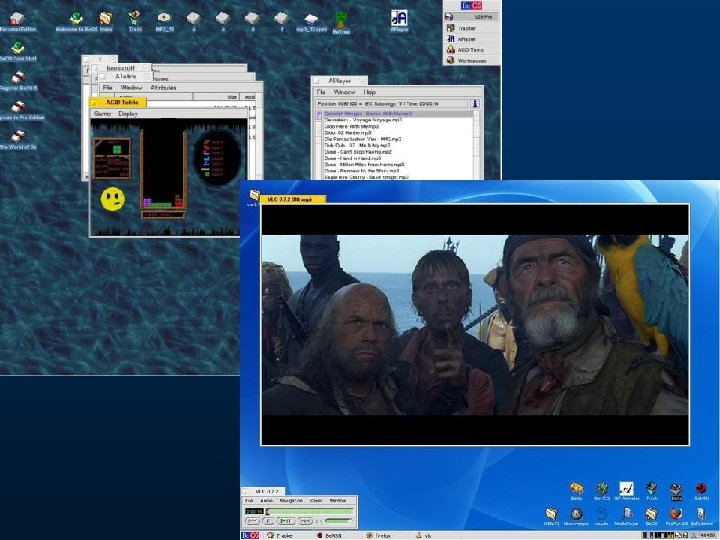Screen dimensions: 720x540
Task: Select ACID Tetris in the Deskbar list
Action: (x=472, y=50)
